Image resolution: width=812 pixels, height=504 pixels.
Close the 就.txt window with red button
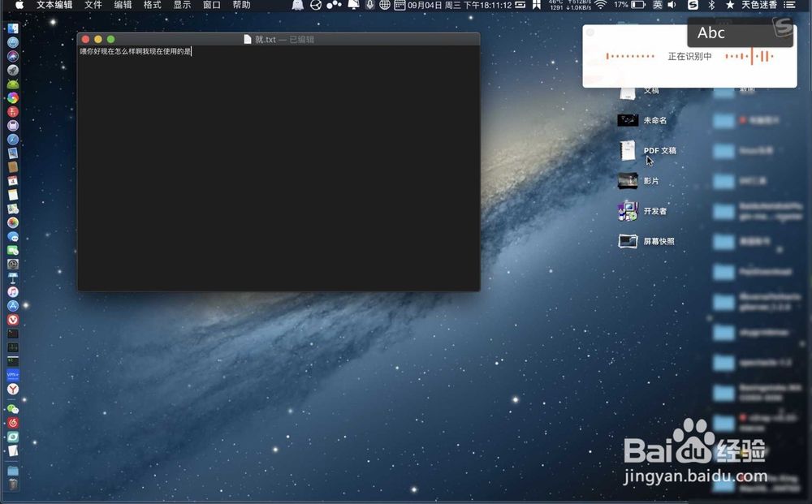click(85, 39)
